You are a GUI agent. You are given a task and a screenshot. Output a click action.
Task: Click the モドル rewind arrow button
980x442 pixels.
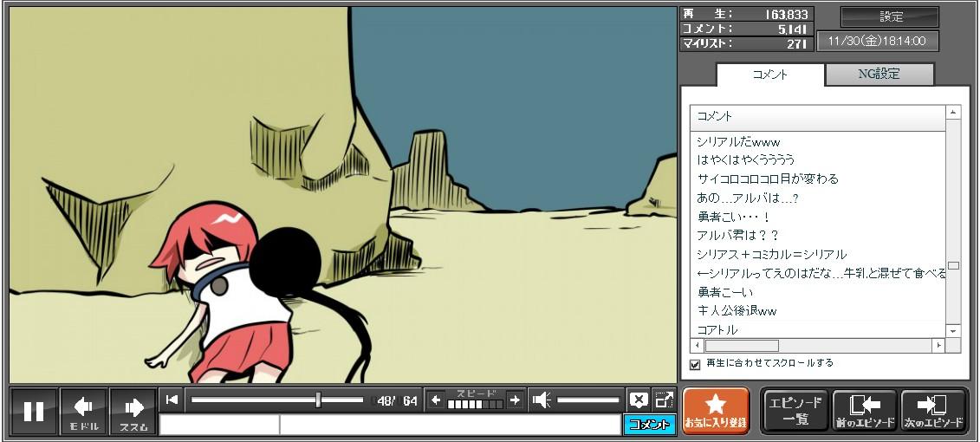83,411
